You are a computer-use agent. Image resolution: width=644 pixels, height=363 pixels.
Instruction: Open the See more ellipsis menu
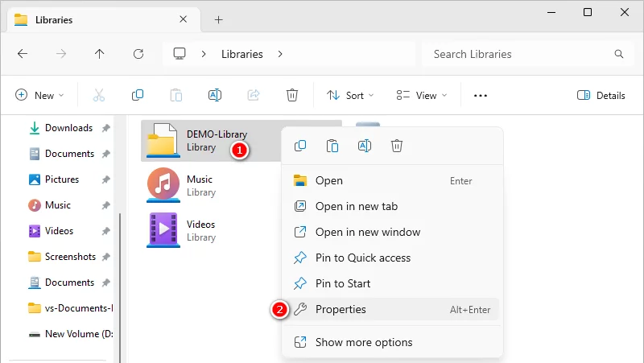(x=480, y=96)
